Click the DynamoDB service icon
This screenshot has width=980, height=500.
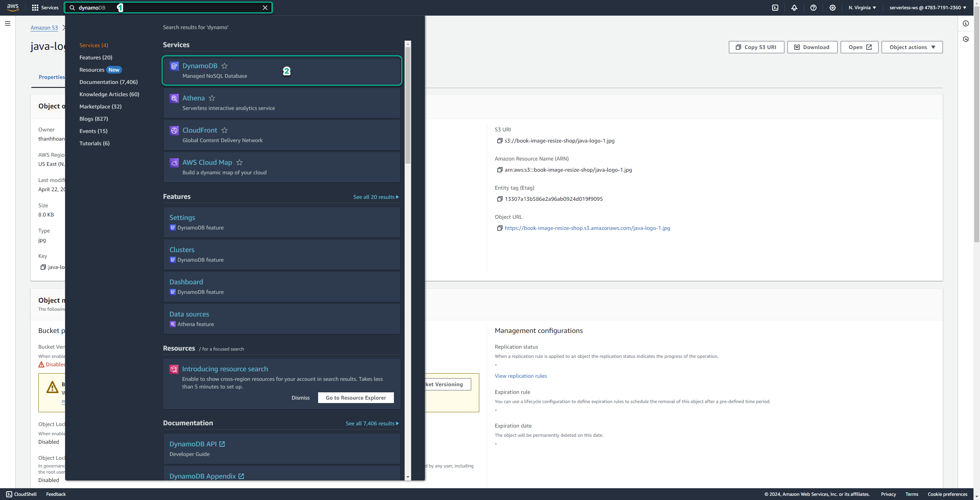coord(174,66)
